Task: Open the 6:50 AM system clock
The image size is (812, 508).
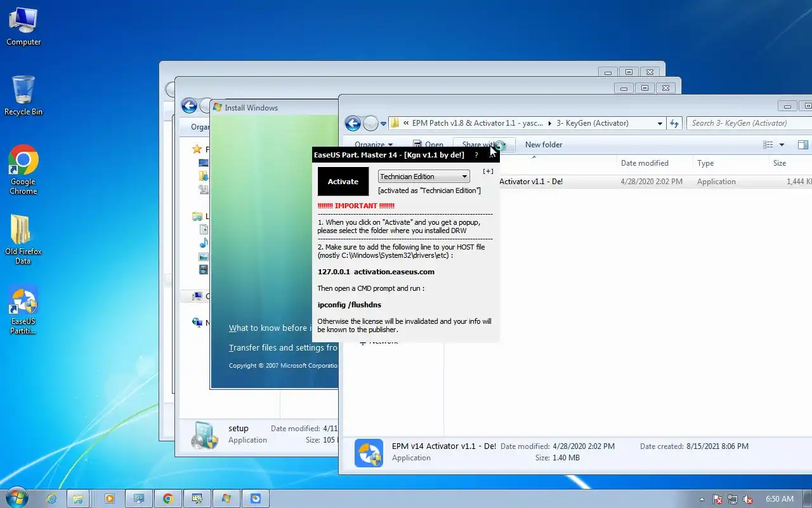Action: pos(780,499)
